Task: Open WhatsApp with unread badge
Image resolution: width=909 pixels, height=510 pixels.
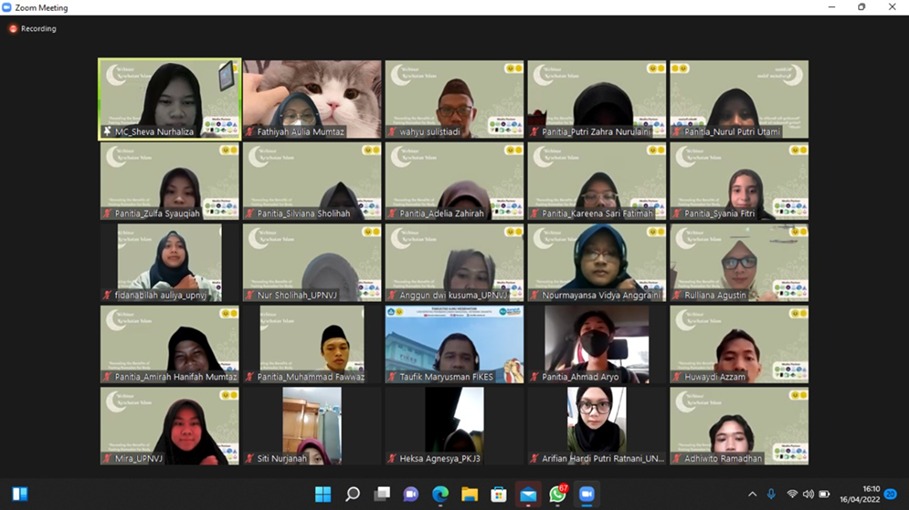Action: [557, 494]
